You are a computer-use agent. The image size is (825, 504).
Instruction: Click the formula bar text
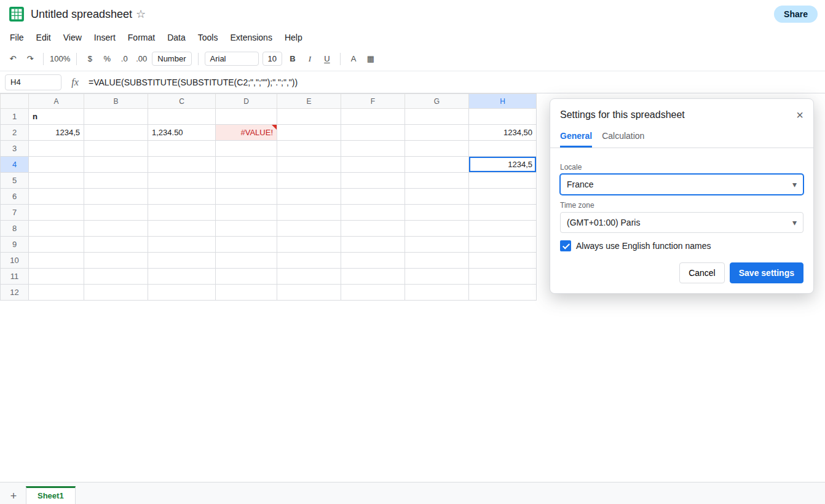(193, 82)
